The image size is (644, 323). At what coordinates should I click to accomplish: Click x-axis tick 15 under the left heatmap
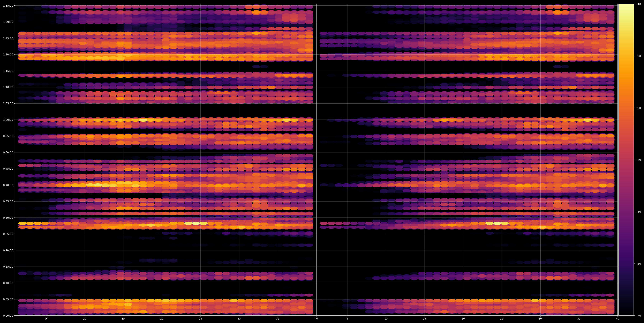(123, 319)
